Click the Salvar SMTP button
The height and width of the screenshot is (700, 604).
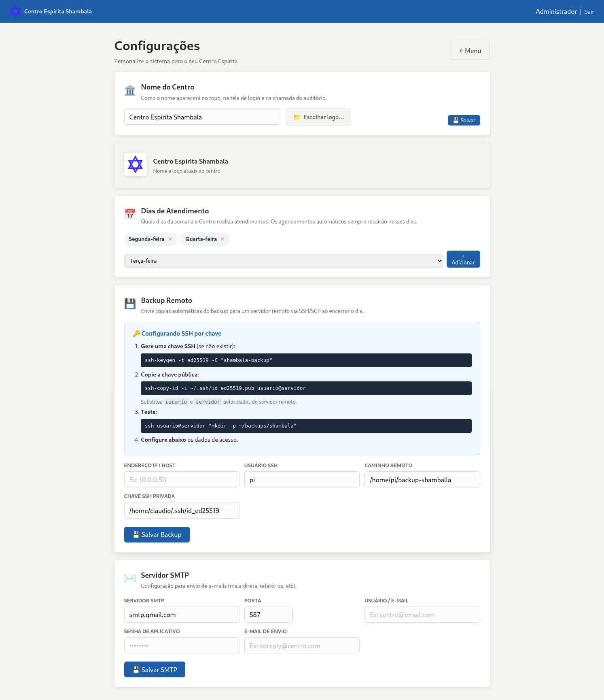pos(155,670)
